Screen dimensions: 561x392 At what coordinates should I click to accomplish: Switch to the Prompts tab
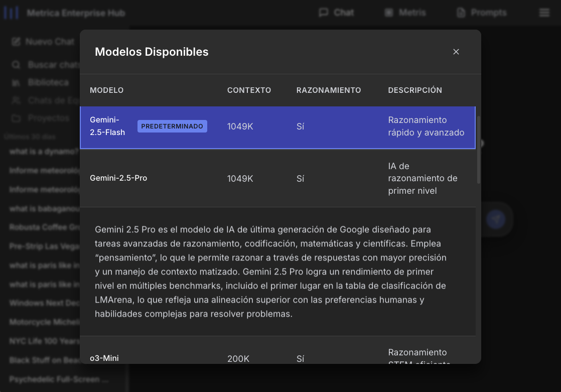(481, 13)
